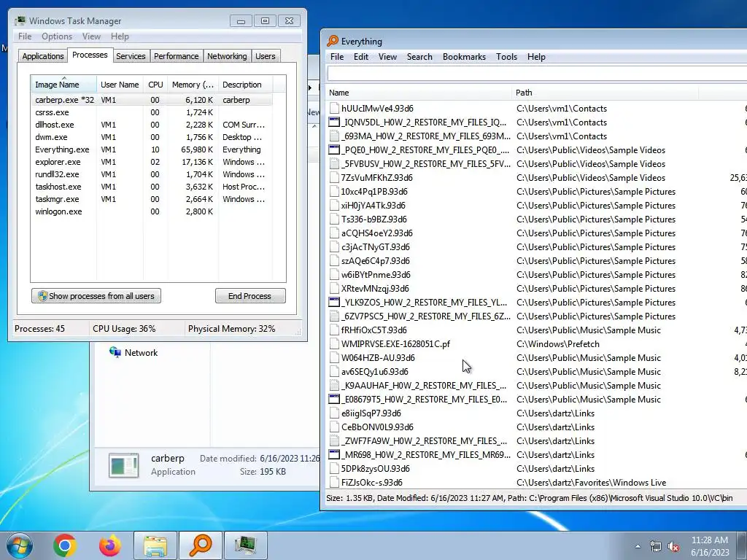The image size is (747, 560).
Task: Sort processes by Image Name column
Action: tap(64, 84)
